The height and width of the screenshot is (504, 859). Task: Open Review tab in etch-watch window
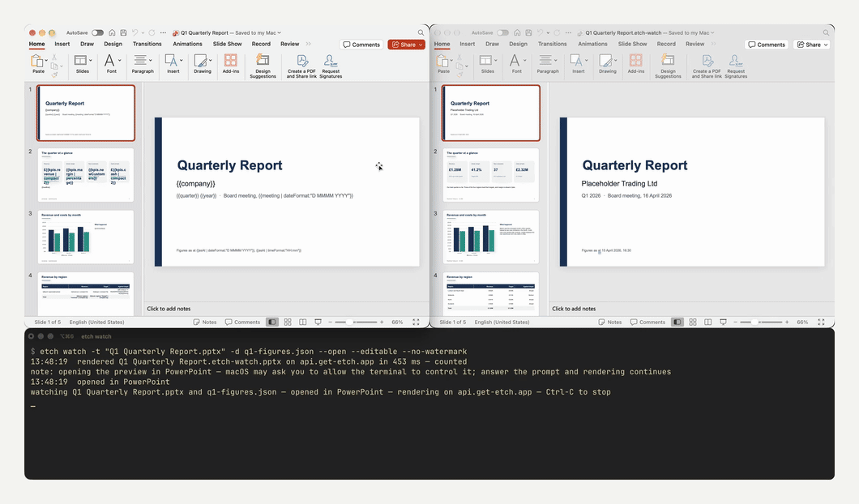point(694,44)
